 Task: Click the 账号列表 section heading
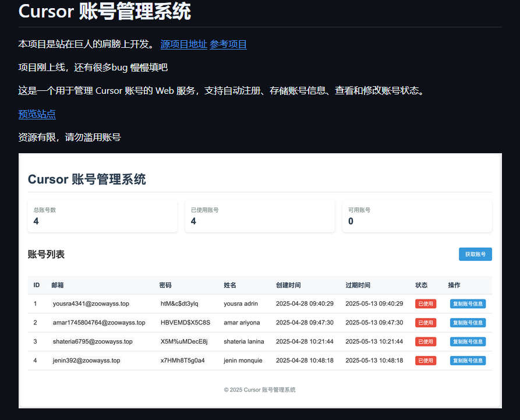46,255
